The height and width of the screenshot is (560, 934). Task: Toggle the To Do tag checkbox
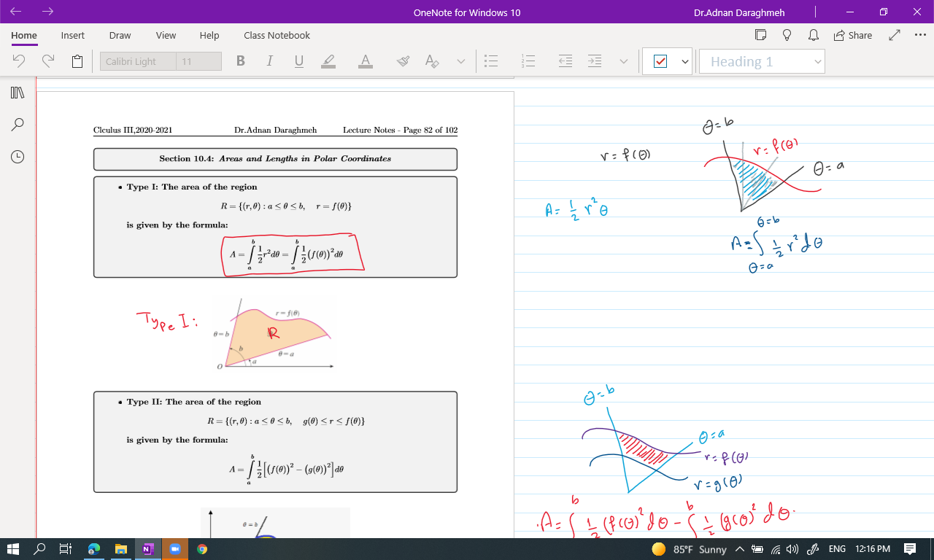660,62
